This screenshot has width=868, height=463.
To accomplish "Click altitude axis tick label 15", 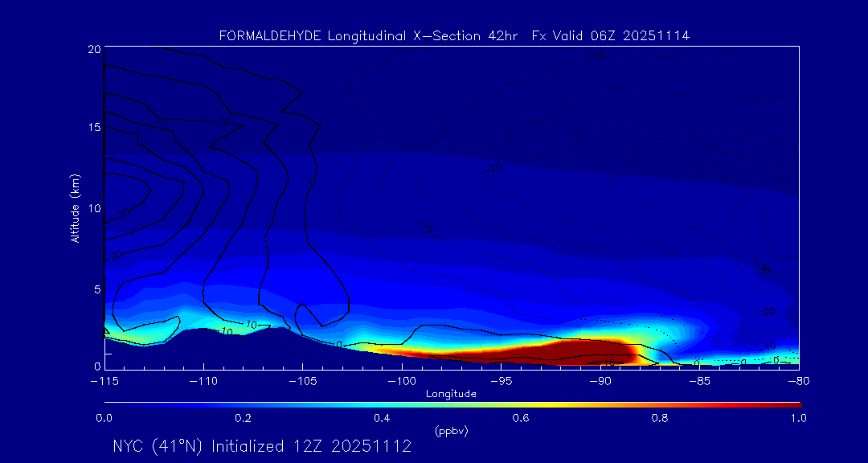I will (93, 127).
